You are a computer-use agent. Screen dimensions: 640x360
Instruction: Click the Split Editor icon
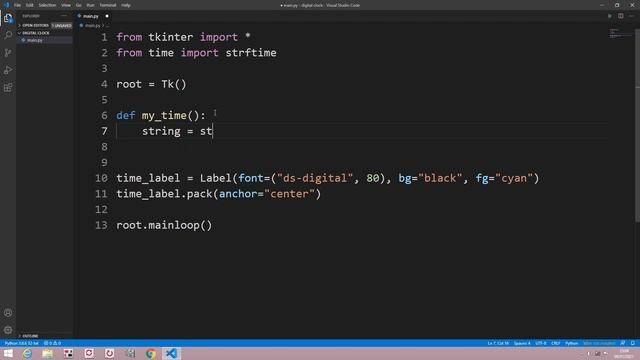click(x=620, y=16)
